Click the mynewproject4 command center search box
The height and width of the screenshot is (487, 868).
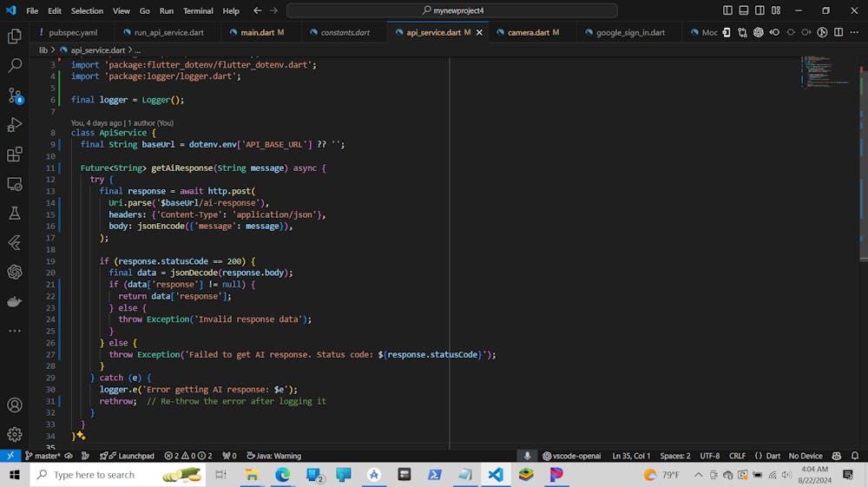[x=451, y=10]
